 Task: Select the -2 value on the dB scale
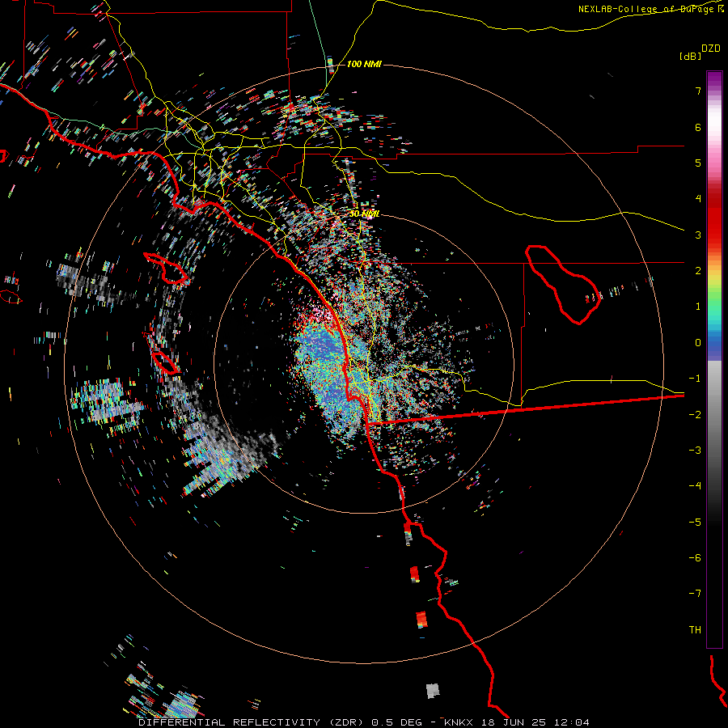[695, 415]
